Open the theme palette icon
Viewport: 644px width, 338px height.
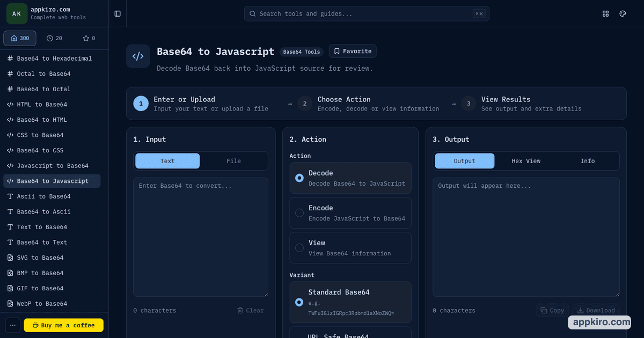click(x=623, y=13)
